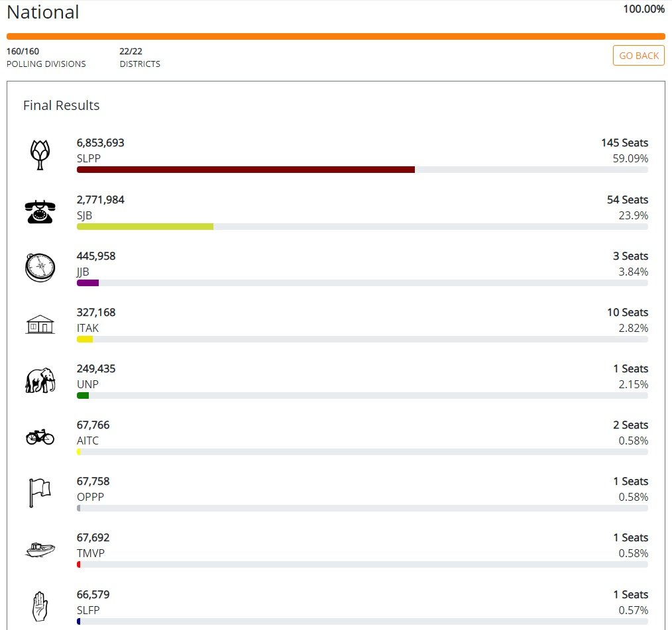
Task: Click the SLFP hand party icon
Action: [40, 606]
